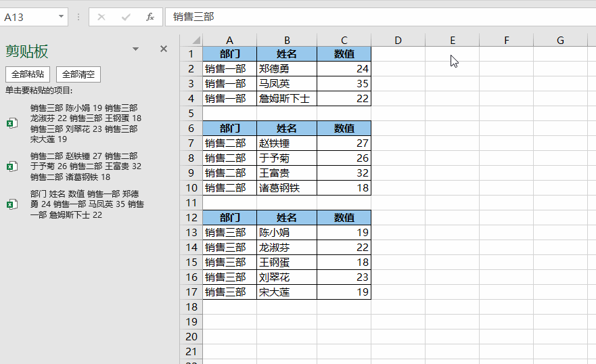Open the Name Box dropdown arrow
The image size is (596, 364).
tap(61, 17)
